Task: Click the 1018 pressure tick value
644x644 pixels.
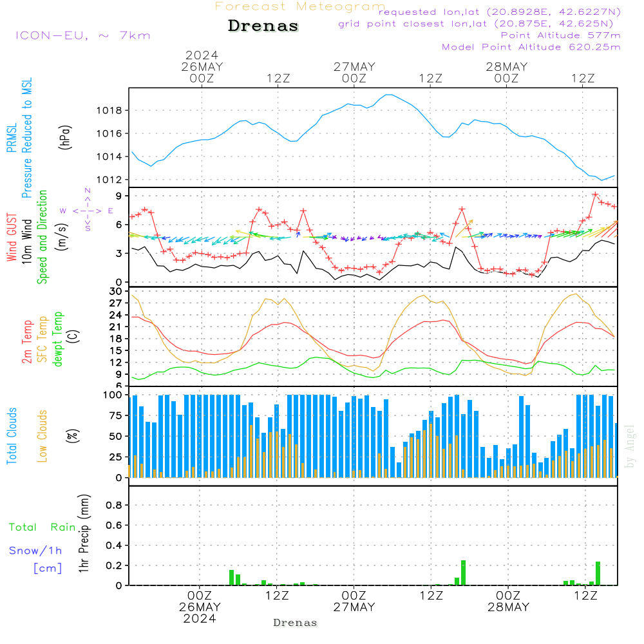Action: click(x=109, y=111)
